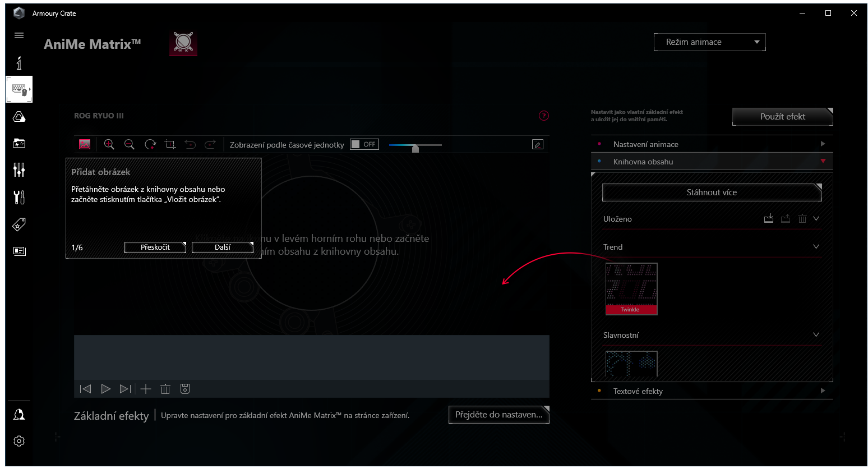Click the Stáhnout více button
The image size is (868, 468).
712,192
